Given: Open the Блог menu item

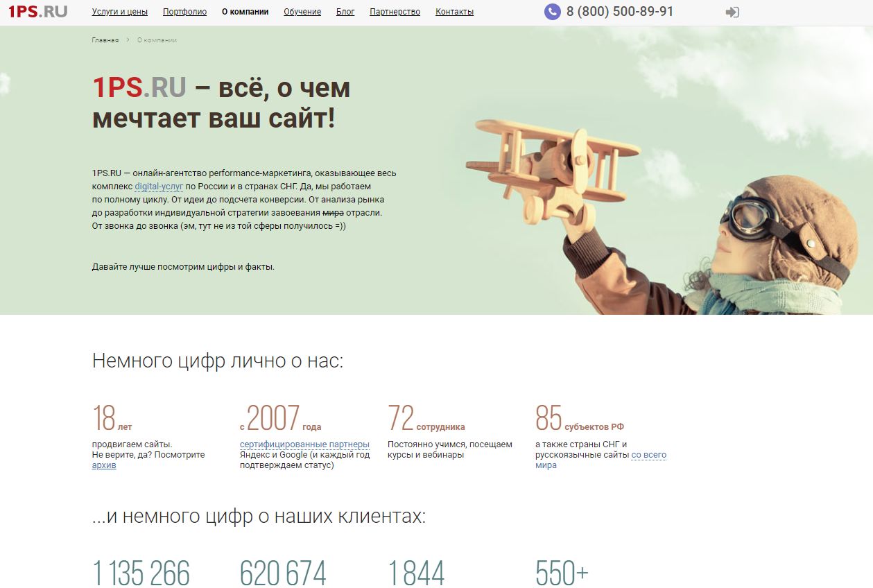Looking at the screenshot, I should 345,12.
